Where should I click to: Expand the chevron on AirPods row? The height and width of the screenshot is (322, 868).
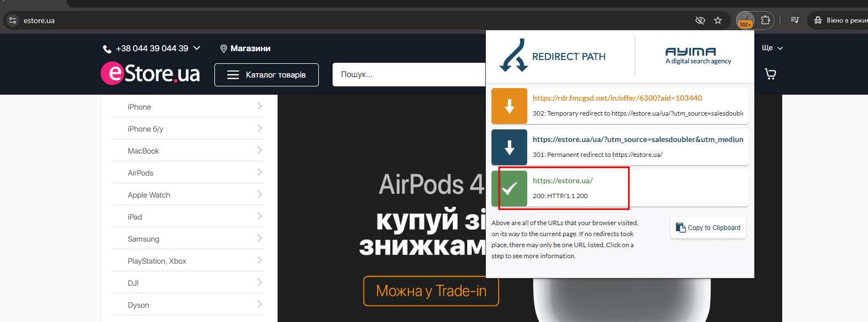coord(259,172)
